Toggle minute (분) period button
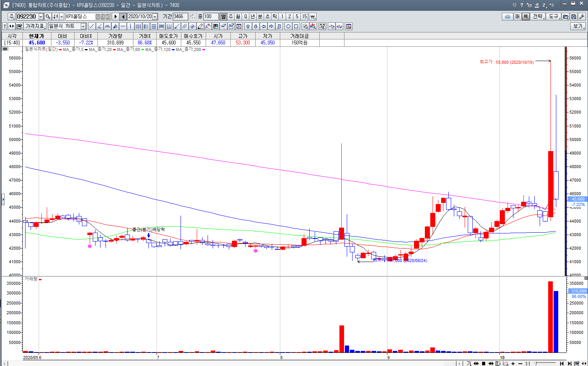Screen dimensions: 588x366 click(x=260, y=17)
